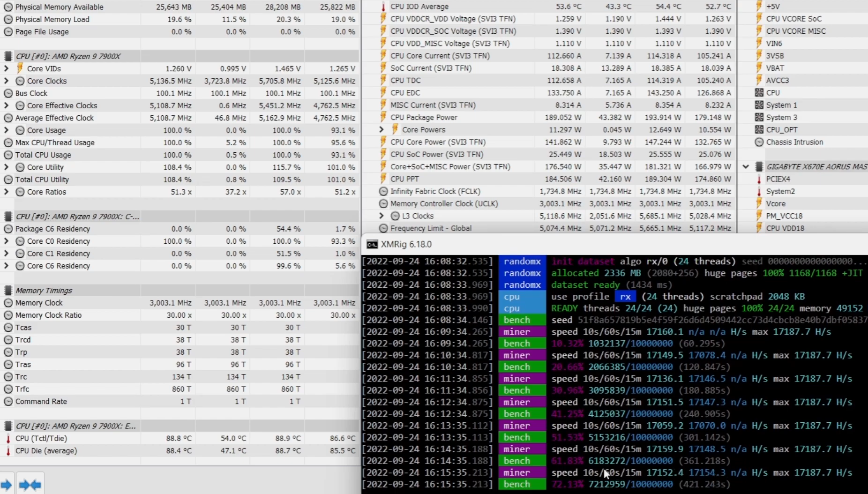This screenshot has height=494, width=868.
Task: Expand the Core Powers row
Action: [382, 129]
